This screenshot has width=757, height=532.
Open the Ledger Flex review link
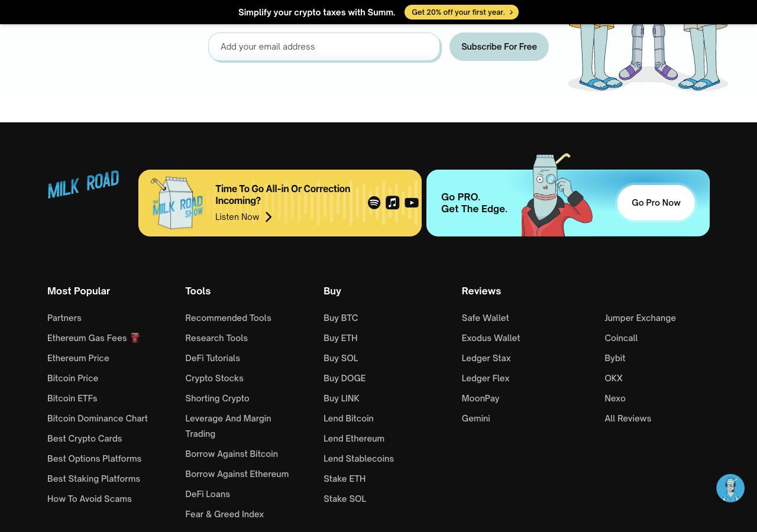pyautogui.click(x=486, y=378)
